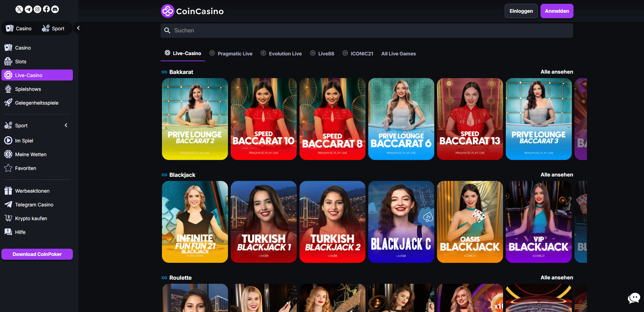Collapse the left sidebar with the arrow
Image resolution: width=644 pixels, height=312 pixels.
coord(78,28)
